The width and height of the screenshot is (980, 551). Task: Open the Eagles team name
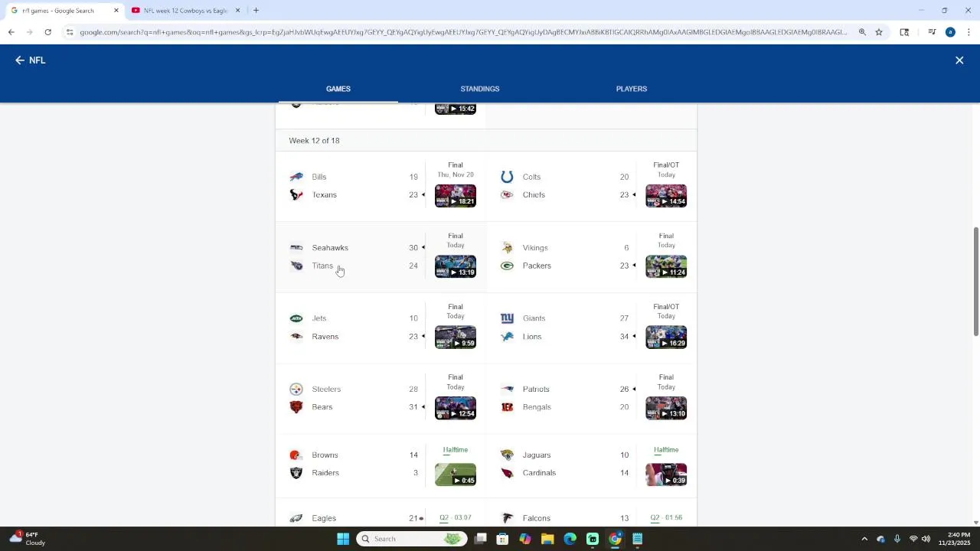[324, 518]
